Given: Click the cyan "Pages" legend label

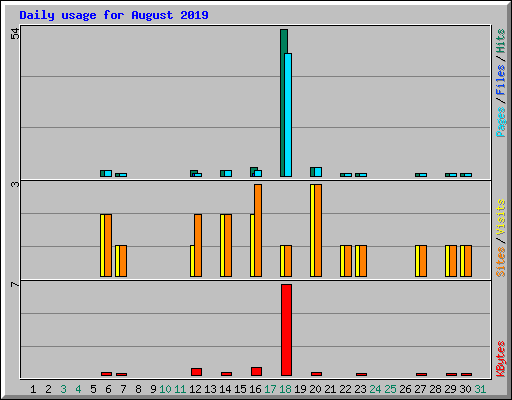Looking at the screenshot, I should (500, 122).
